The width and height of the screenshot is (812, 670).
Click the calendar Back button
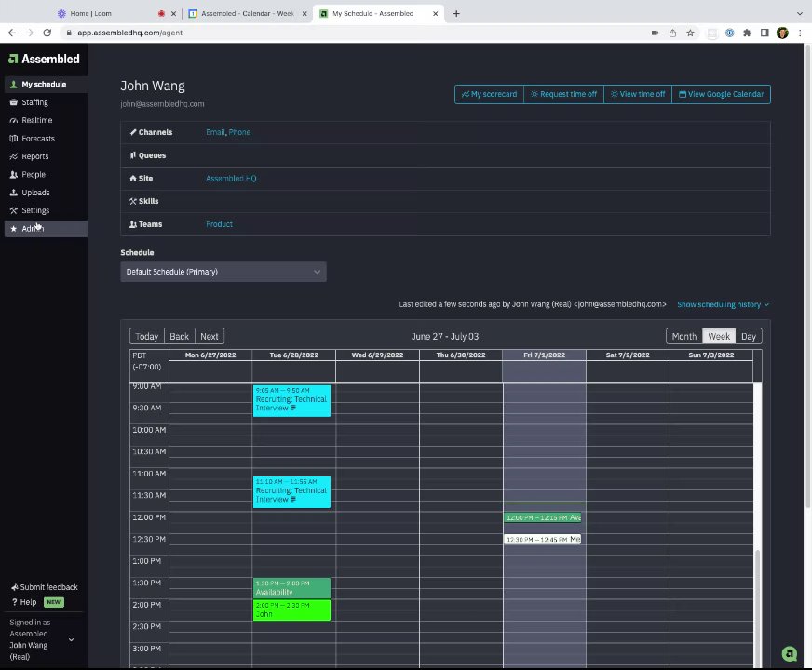click(x=179, y=336)
